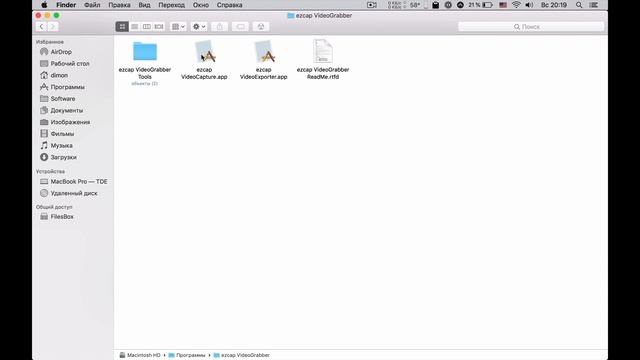640x360 pixels.
Task: Open the volume menu bar icon
Action: click(529, 5)
